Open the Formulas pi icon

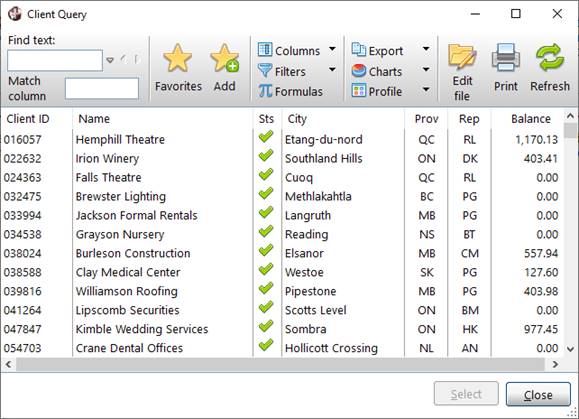tap(265, 91)
